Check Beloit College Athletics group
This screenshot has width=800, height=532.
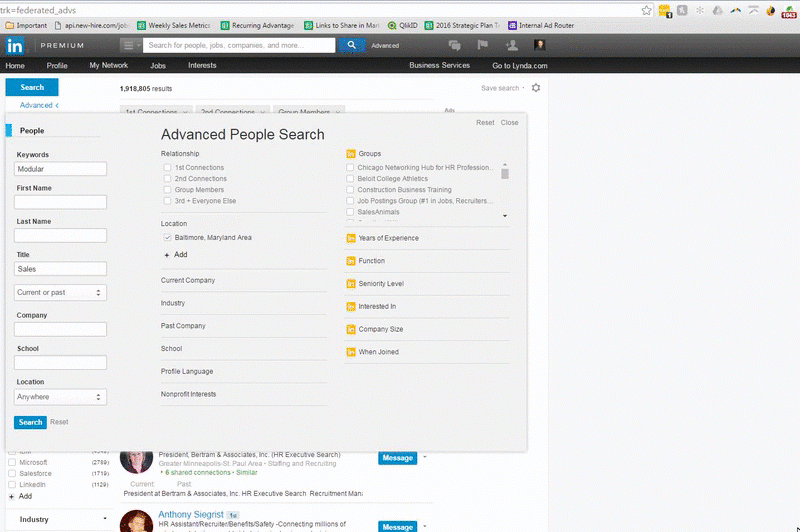coord(350,179)
